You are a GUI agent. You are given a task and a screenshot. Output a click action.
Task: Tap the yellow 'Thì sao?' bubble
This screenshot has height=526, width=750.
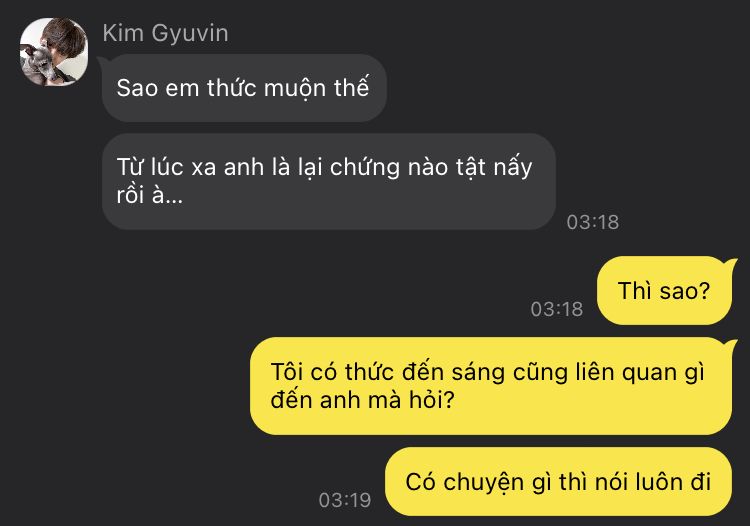(664, 291)
